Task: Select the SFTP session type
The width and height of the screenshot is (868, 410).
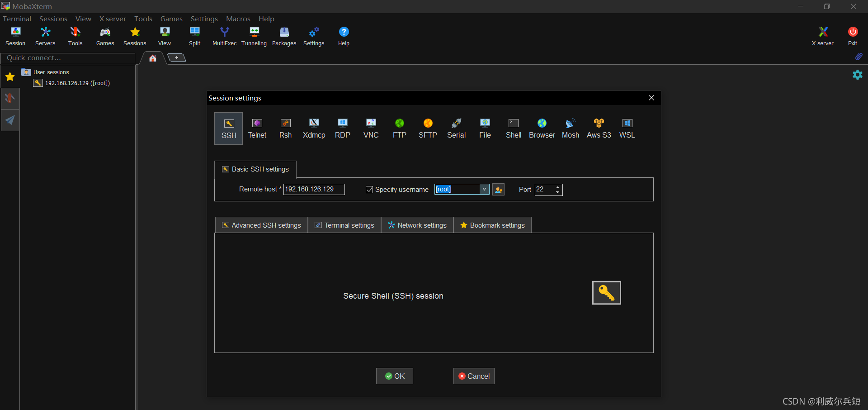Action: pyautogui.click(x=428, y=129)
